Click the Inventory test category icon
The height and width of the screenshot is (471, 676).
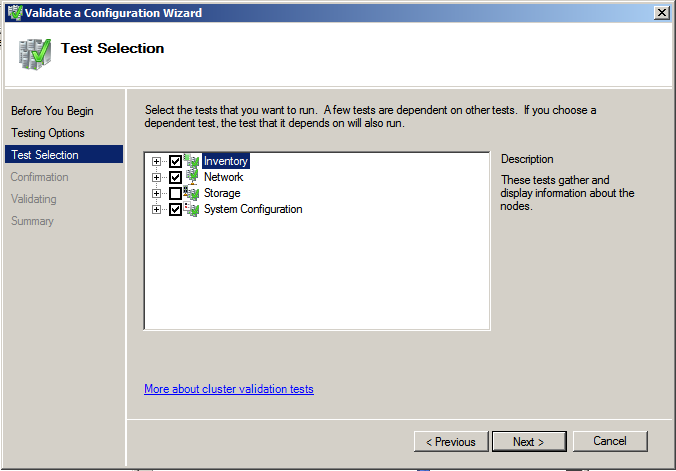coord(192,161)
